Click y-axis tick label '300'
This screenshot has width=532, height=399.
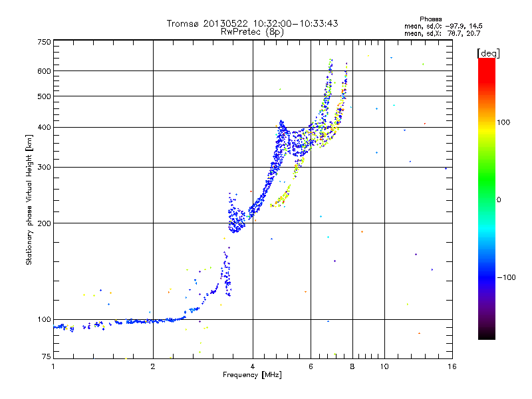pos(44,167)
